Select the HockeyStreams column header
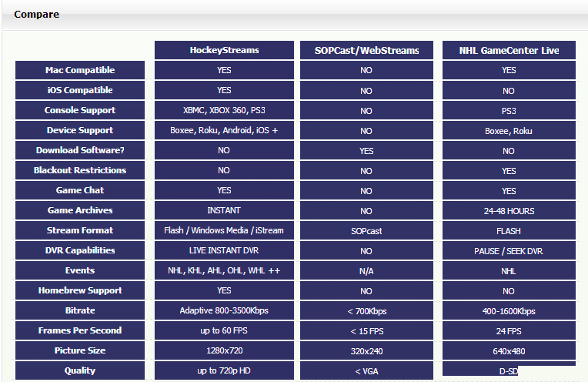Screen dimensions: 588x382 pyautogui.click(x=224, y=50)
